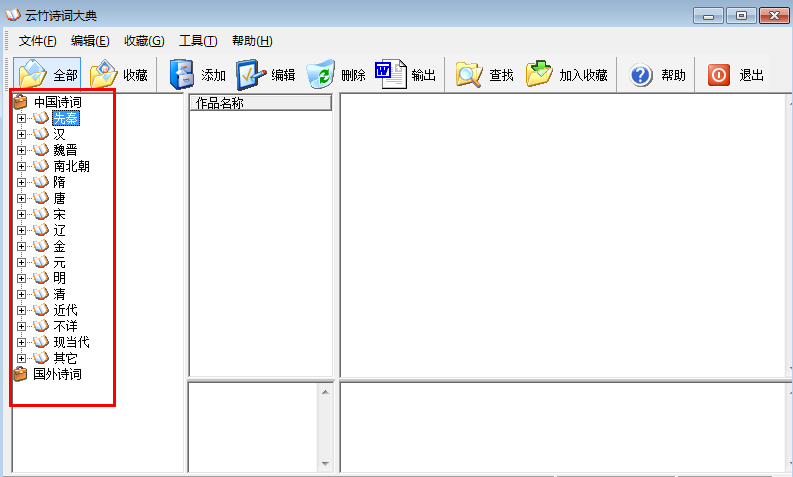The width and height of the screenshot is (793, 477).
Task: Click the 编辑 edit icon in toolbar
Action: point(251,75)
